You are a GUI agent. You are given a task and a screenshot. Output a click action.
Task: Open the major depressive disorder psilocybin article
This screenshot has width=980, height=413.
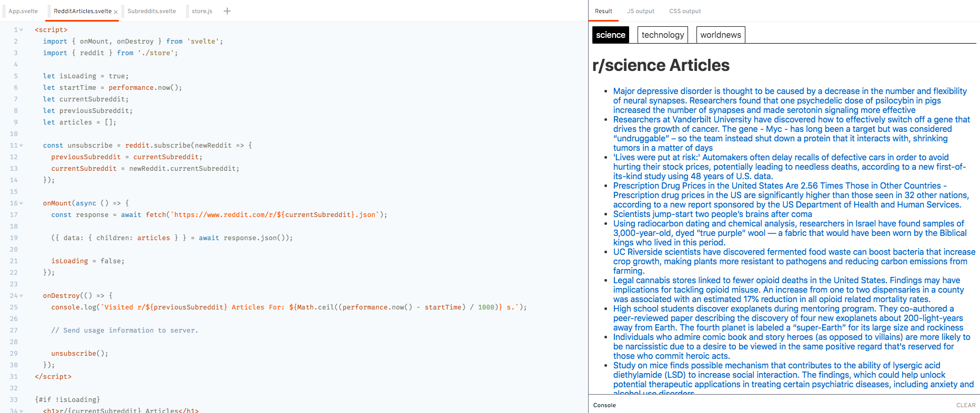click(x=790, y=100)
